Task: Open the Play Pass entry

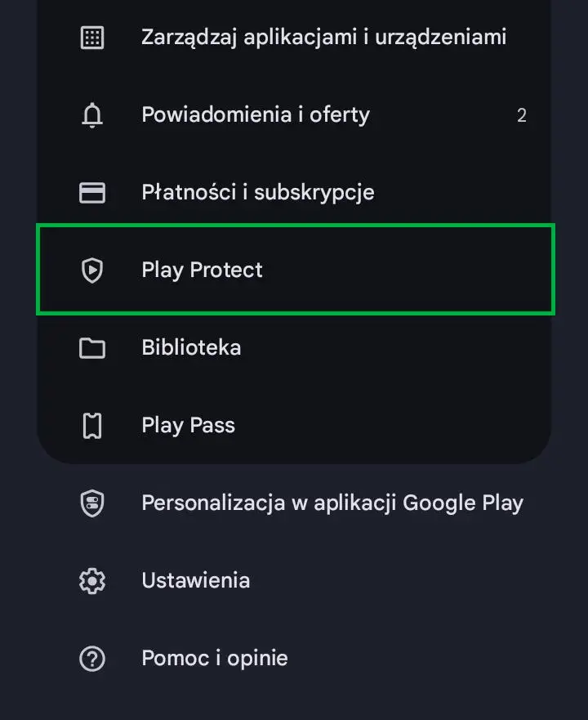Action: [188, 426]
